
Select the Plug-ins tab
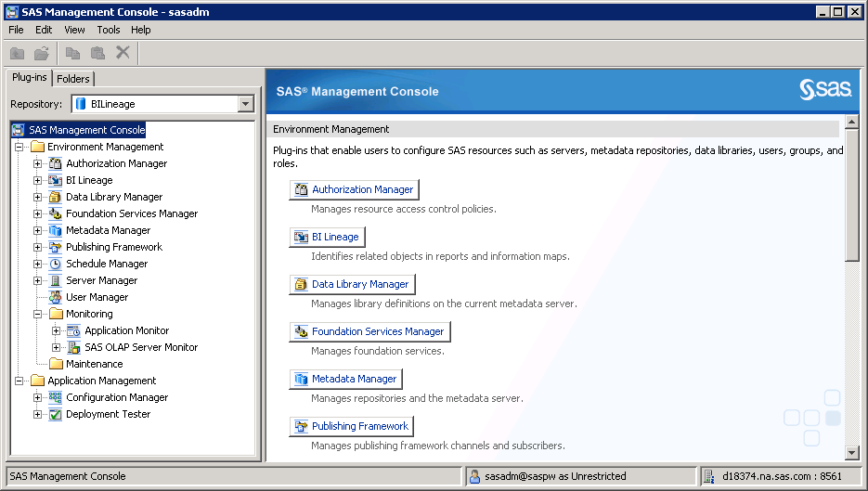30,77
